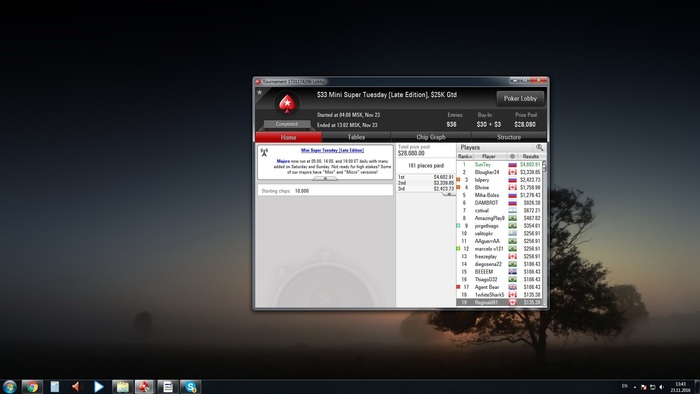
Task: Click the Russian flag next to SunTey
Action: point(512,165)
